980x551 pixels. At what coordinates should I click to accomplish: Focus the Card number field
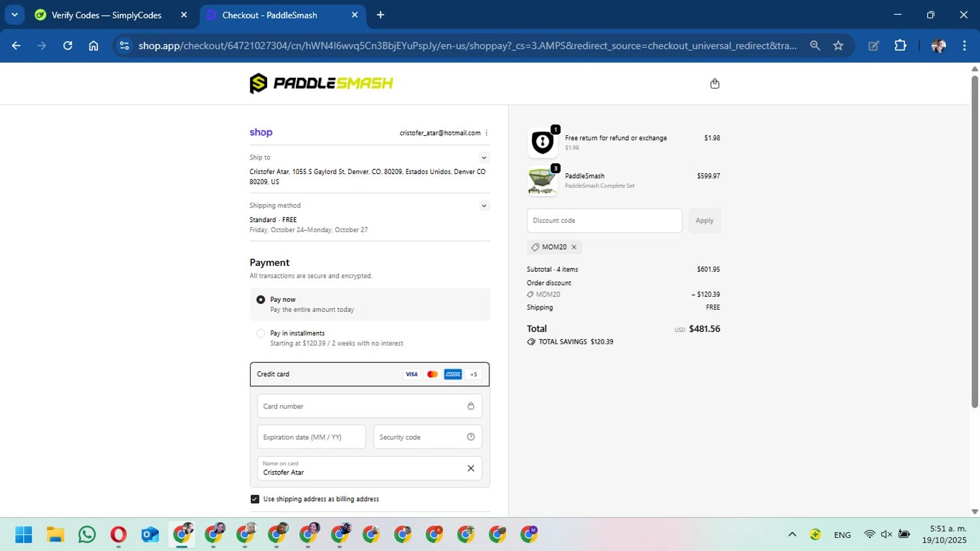coord(370,406)
